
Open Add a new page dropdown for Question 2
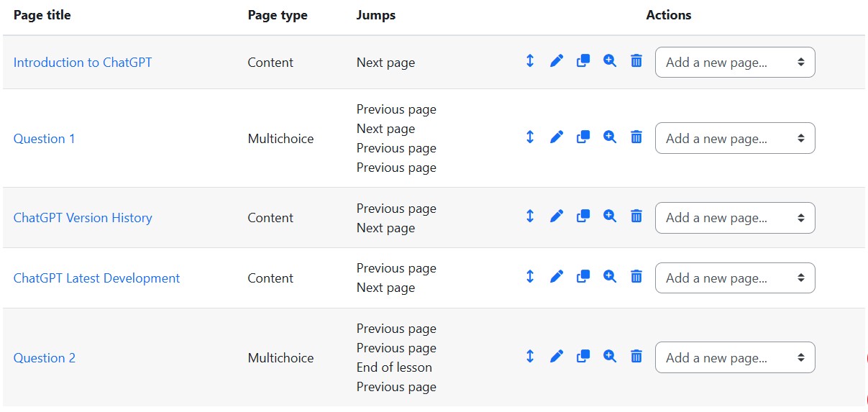tap(734, 357)
